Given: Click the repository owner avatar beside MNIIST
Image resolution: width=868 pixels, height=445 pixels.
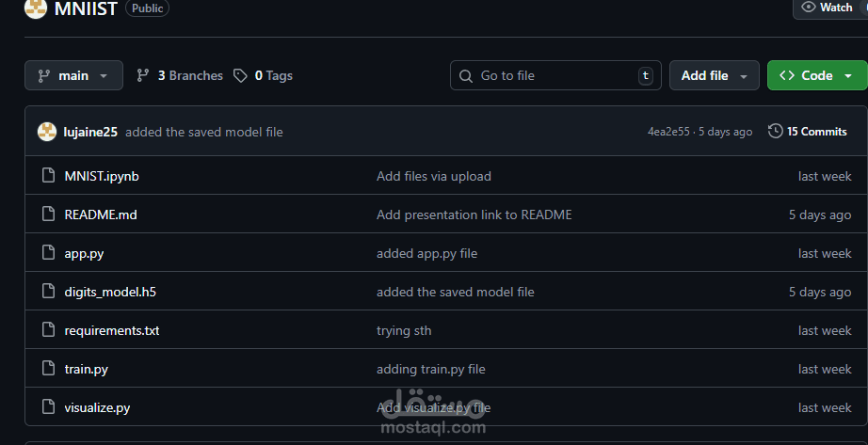Looking at the screenshot, I should (x=36, y=8).
